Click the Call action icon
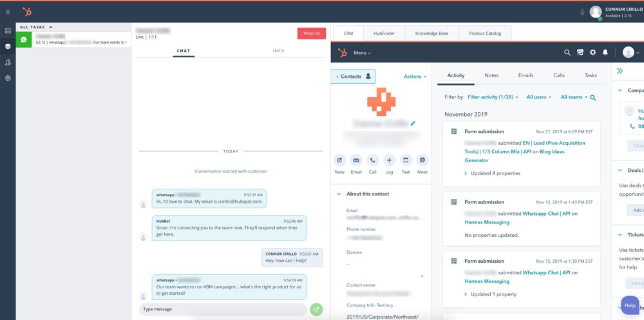644x320 pixels. (372, 160)
